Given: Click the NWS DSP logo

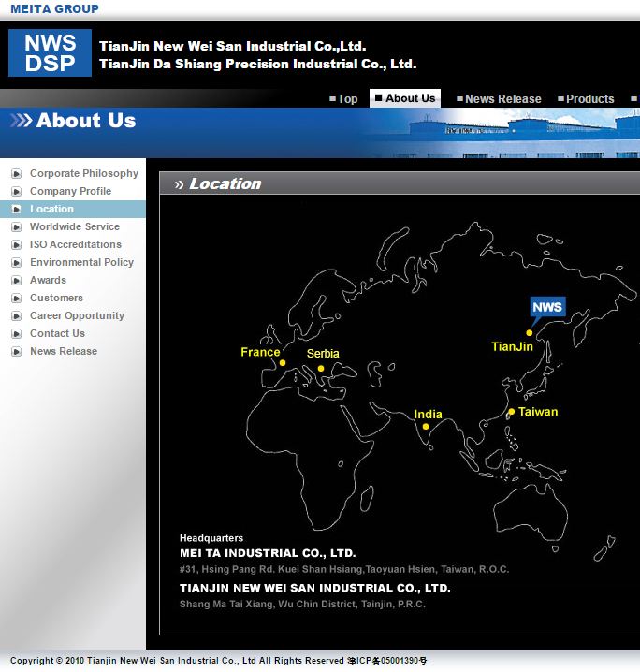Looking at the screenshot, I should (x=50, y=52).
